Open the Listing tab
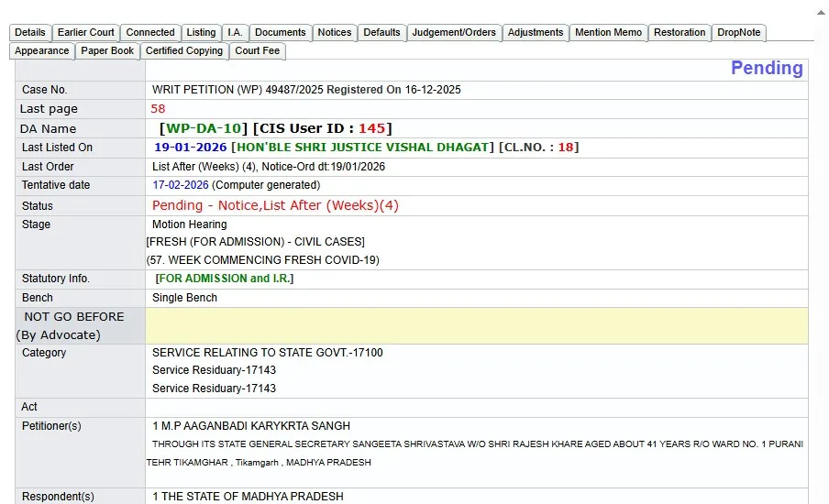829x504 pixels. pos(201,32)
